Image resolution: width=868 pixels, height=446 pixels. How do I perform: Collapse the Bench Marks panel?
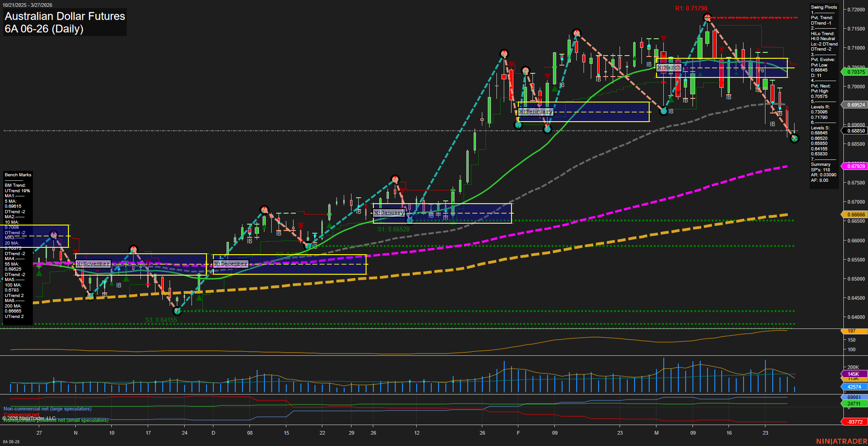(x=17, y=174)
